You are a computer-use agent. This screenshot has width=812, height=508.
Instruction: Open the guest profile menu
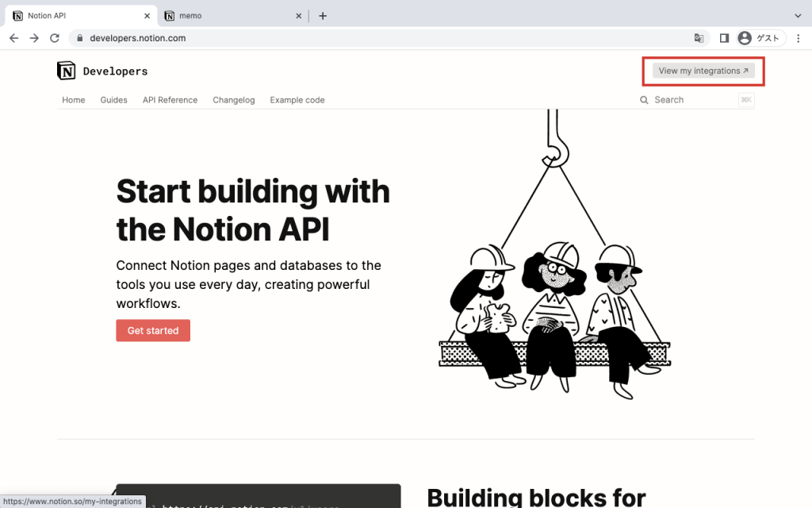tap(760, 38)
